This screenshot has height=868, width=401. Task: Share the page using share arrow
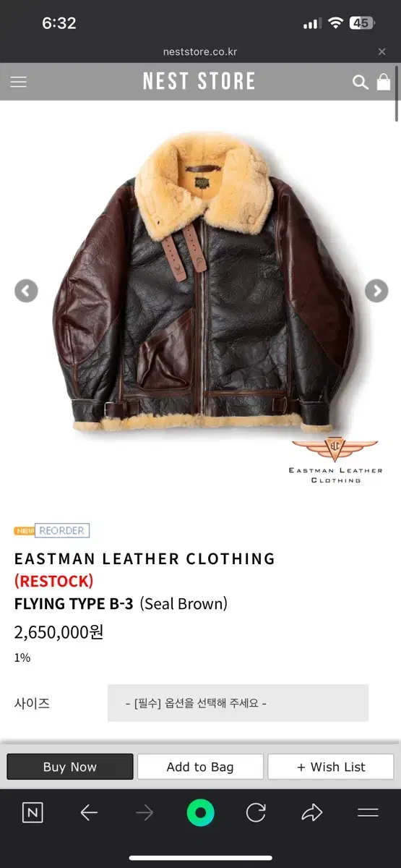click(x=311, y=813)
